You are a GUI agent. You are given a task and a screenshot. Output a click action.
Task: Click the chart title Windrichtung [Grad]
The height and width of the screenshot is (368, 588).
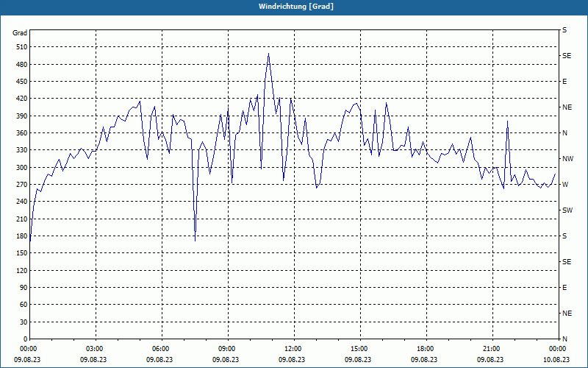pyautogui.click(x=296, y=7)
